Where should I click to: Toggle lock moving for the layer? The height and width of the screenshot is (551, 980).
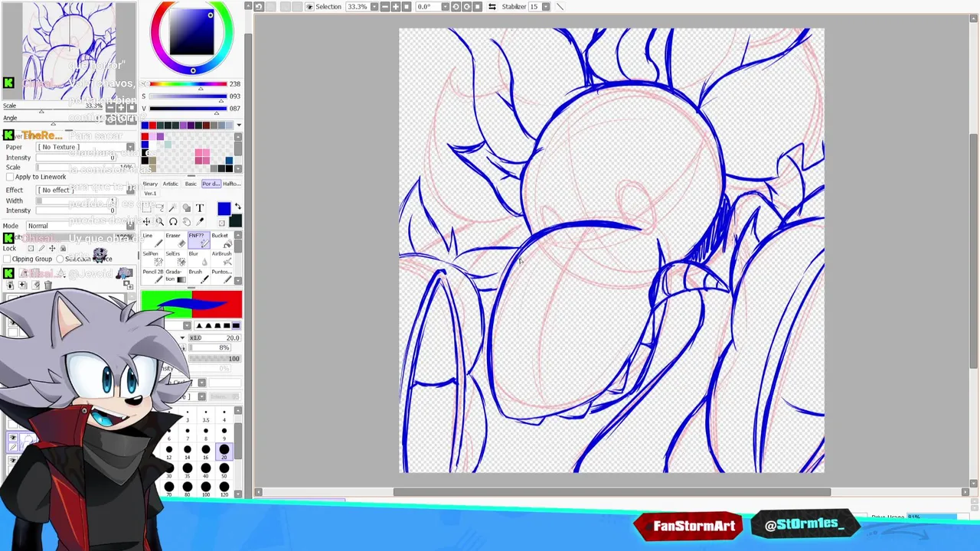(x=52, y=248)
